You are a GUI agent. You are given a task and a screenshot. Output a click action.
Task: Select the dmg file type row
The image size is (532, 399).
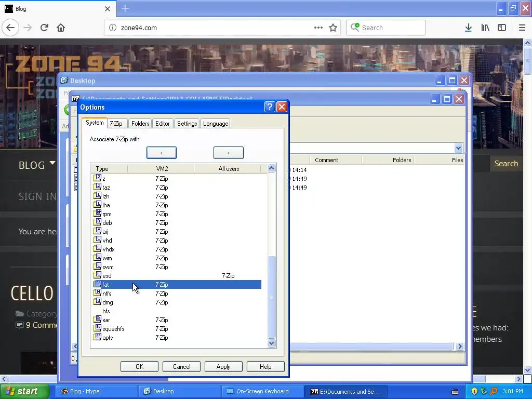177,302
